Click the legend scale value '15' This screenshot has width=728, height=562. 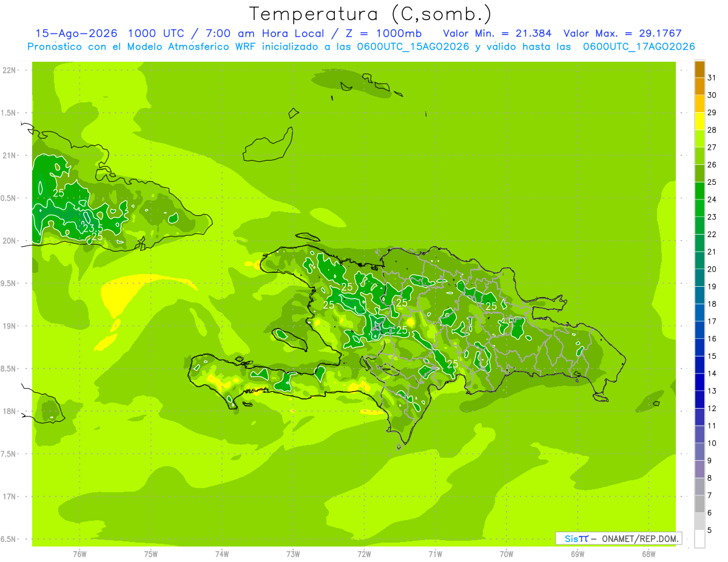[x=712, y=356]
